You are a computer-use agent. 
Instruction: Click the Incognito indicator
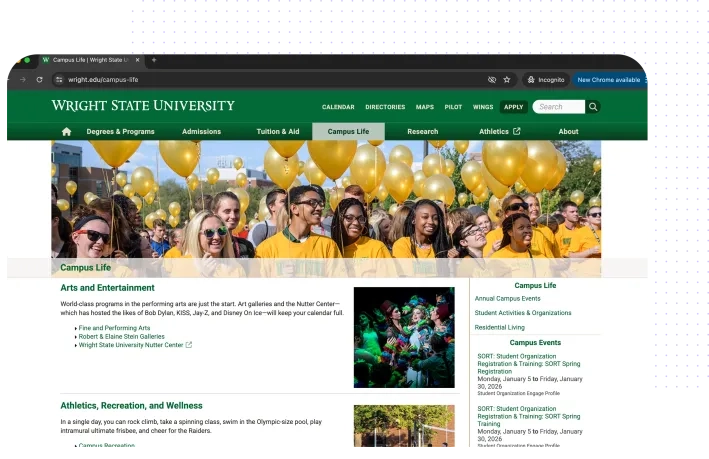pyautogui.click(x=546, y=80)
